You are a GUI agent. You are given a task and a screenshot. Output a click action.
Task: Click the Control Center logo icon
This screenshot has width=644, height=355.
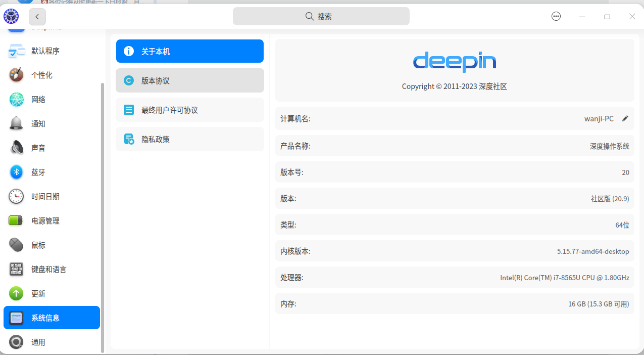click(11, 17)
